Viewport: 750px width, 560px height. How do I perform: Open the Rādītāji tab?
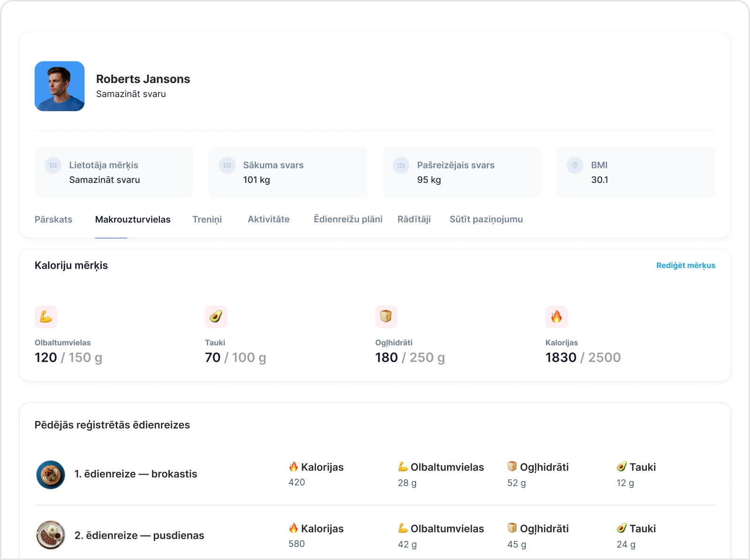click(414, 219)
